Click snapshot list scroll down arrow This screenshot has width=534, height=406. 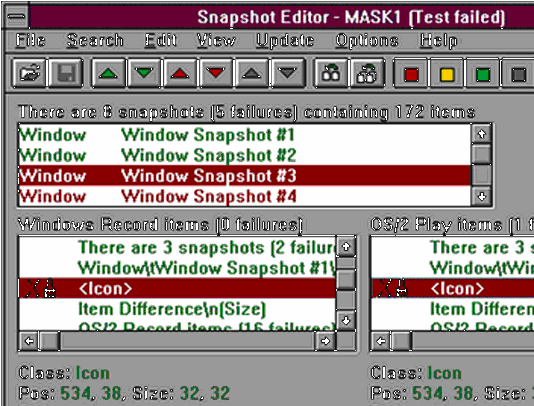click(482, 197)
